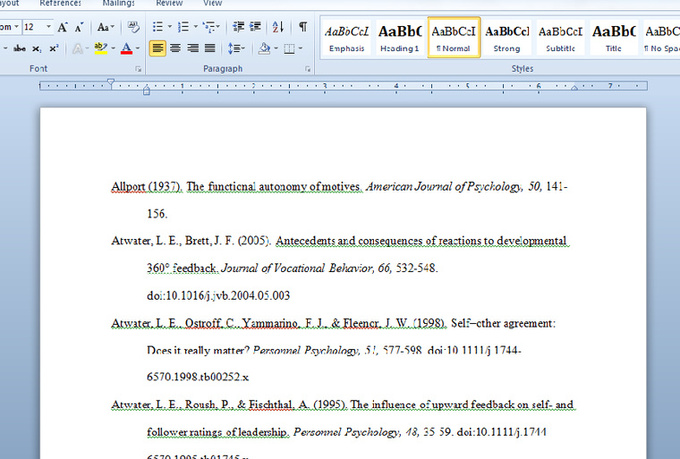Toggle Justify alignment
Viewport: 680px width, 459px height.
point(210,48)
